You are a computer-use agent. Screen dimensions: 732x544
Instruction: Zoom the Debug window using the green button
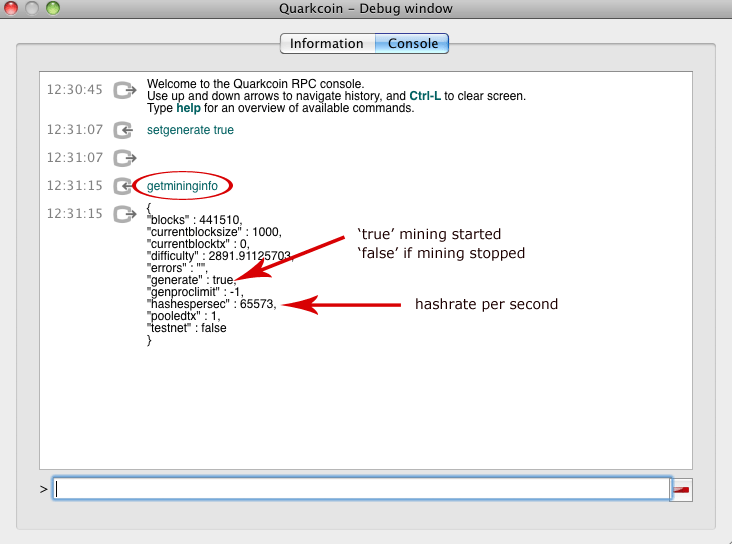(53, 7)
